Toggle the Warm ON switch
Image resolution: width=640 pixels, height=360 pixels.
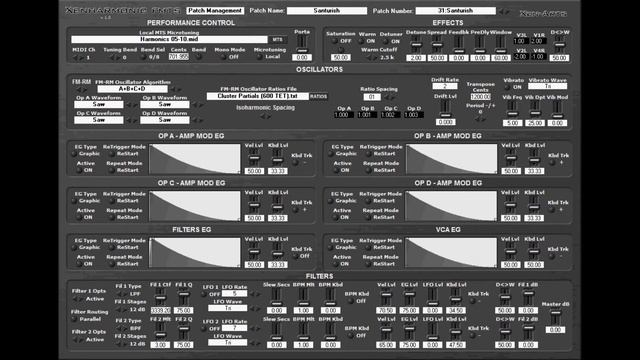(x=362, y=41)
